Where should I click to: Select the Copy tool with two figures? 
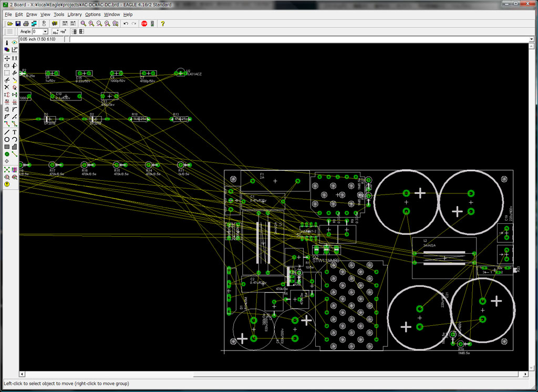click(x=14, y=58)
